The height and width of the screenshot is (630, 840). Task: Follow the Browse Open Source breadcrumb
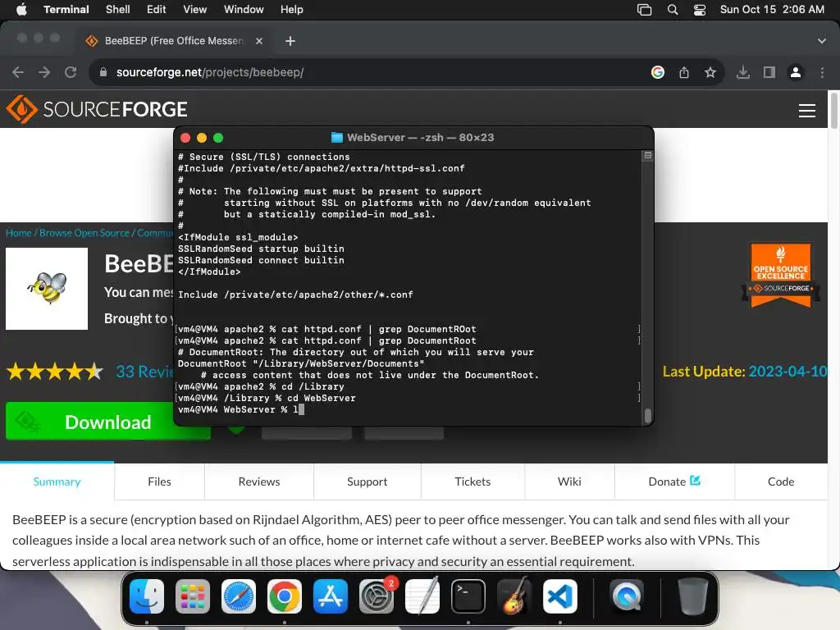click(x=84, y=233)
